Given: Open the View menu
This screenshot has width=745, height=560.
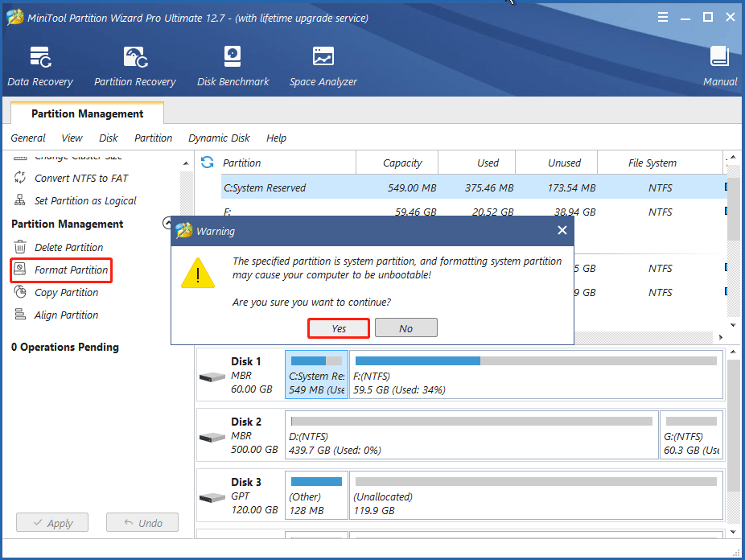Looking at the screenshot, I should [72, 138].
